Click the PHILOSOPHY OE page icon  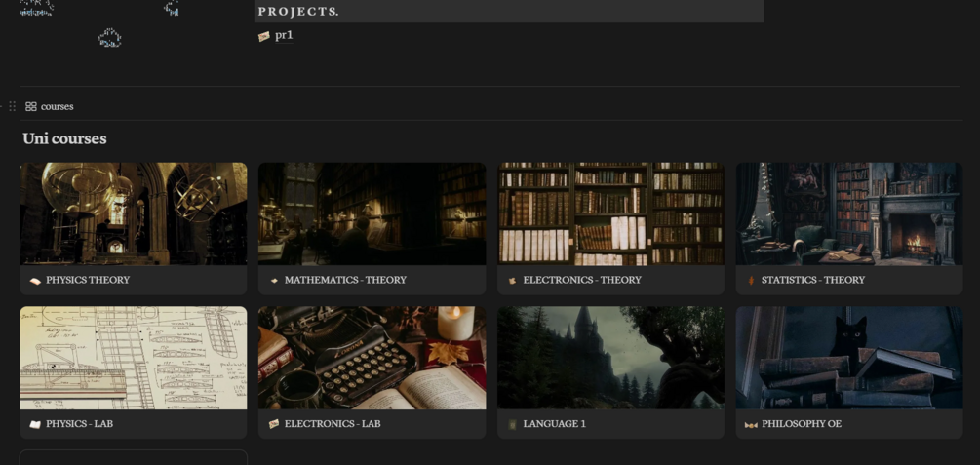click(751, 425)
